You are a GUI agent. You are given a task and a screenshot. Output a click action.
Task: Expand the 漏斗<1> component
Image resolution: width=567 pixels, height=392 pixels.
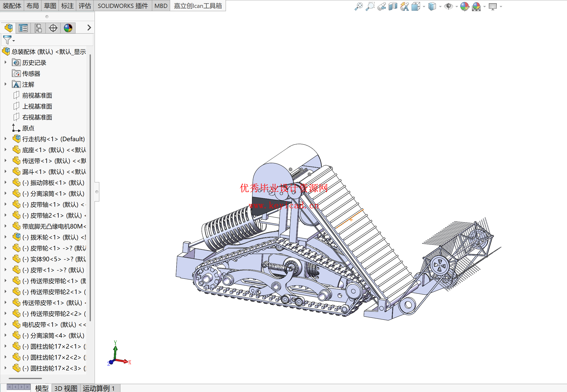[x=5, y=172]
